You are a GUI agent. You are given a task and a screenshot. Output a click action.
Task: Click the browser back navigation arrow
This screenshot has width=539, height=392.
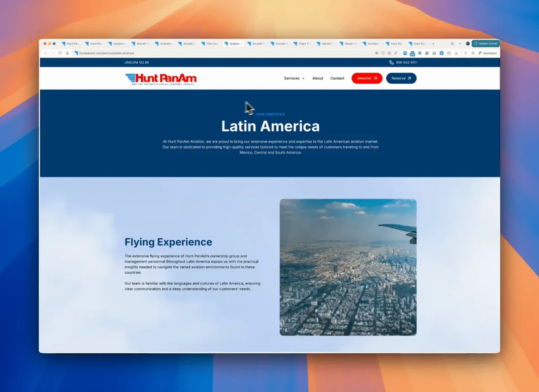(x=45, y=53)
